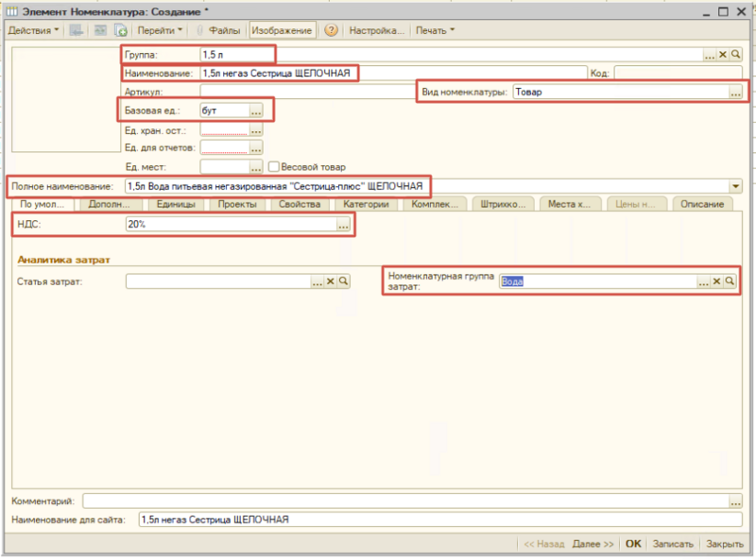
Task: Click Номенклатурная группа затрат field Вода
Action: pyautogui.click(x=598, y=281)
